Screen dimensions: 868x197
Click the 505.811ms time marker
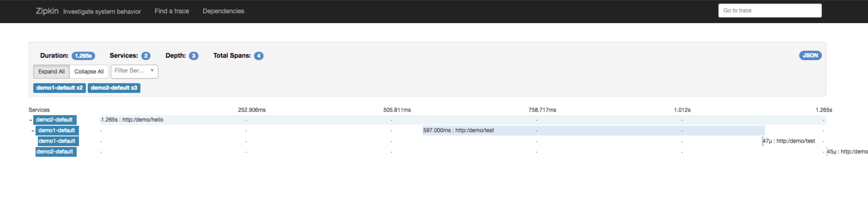[x=397, y=110]
